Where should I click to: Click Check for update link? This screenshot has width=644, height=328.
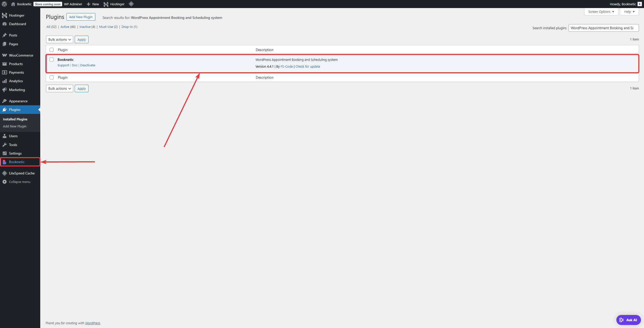(308, 66)
